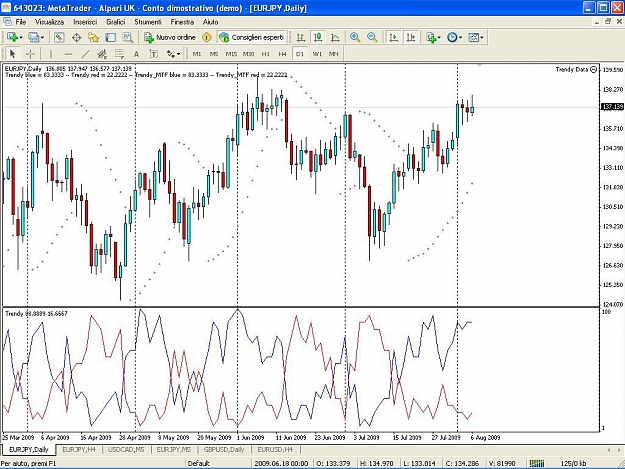The width and height of the screenshot is (625, 469).
Task: Open the Inserisci menu
Action: click(x=85, y=22)
